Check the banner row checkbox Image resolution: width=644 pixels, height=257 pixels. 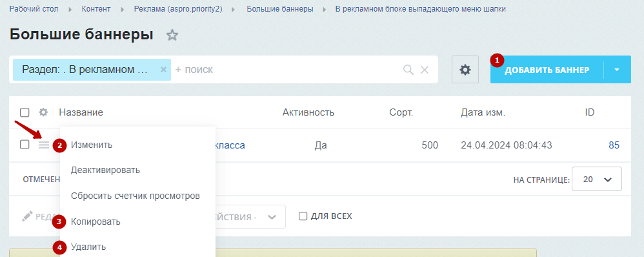25,145
